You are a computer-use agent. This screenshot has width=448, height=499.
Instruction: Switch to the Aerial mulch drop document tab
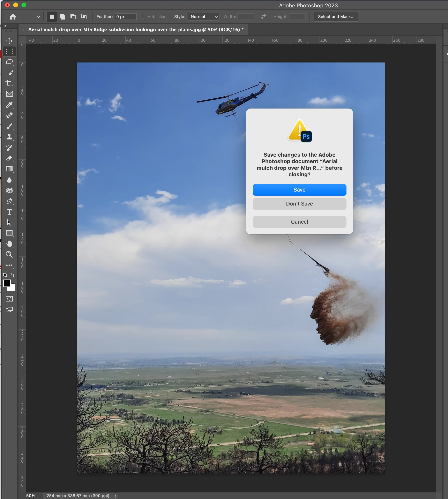pos(136,30)
